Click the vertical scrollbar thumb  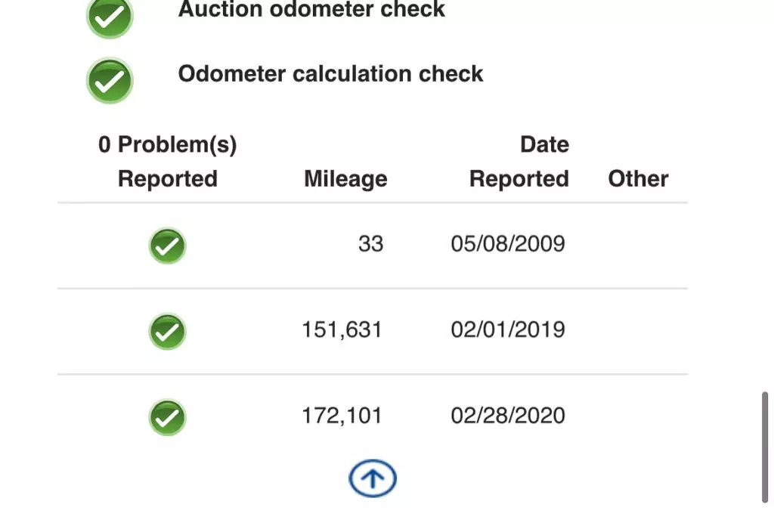click(765, 447)
